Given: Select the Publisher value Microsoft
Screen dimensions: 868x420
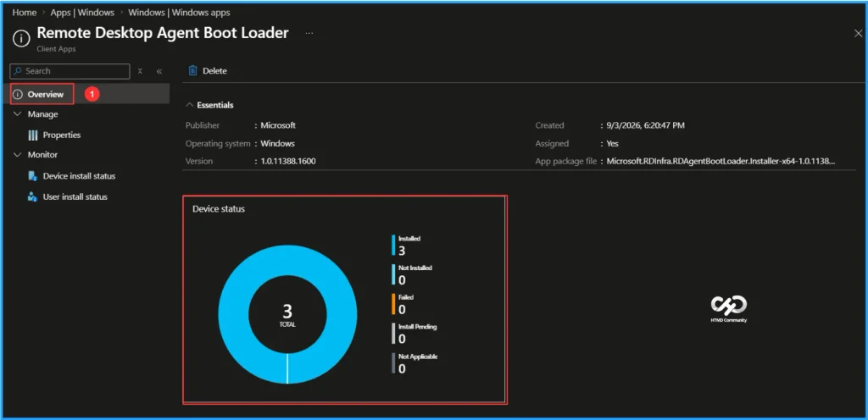Looking at the screenshot, I should coord(278,125).
